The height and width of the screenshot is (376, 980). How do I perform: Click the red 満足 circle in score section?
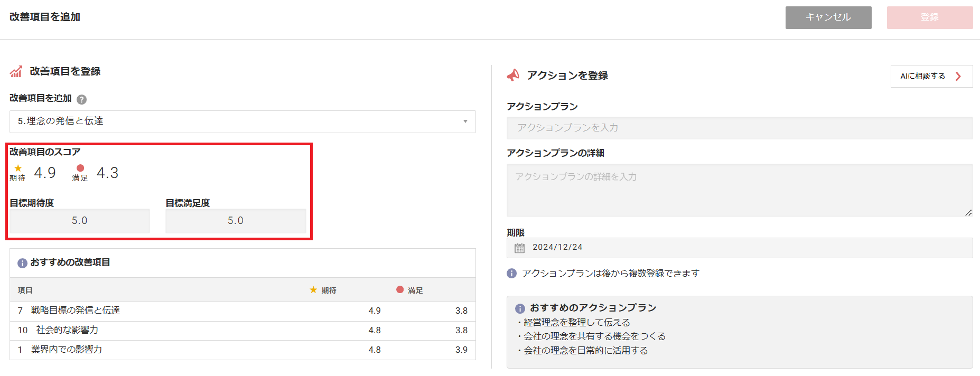[x=80, y=168]
